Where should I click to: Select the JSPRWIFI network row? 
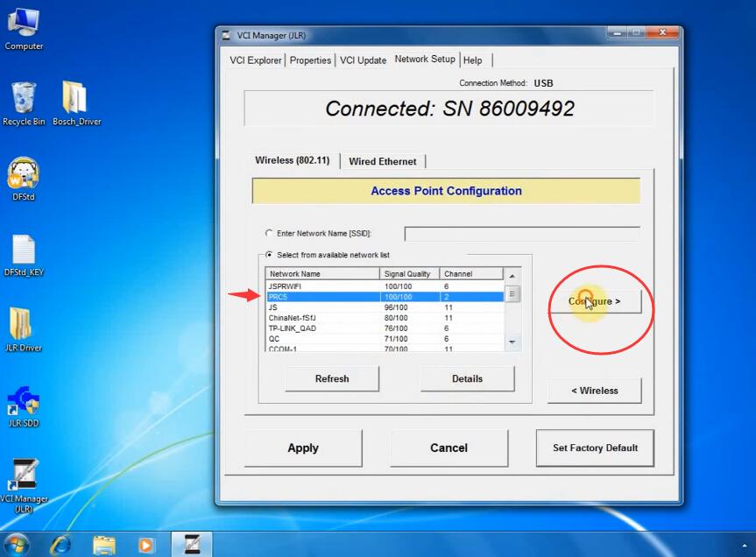click(385, 286)
